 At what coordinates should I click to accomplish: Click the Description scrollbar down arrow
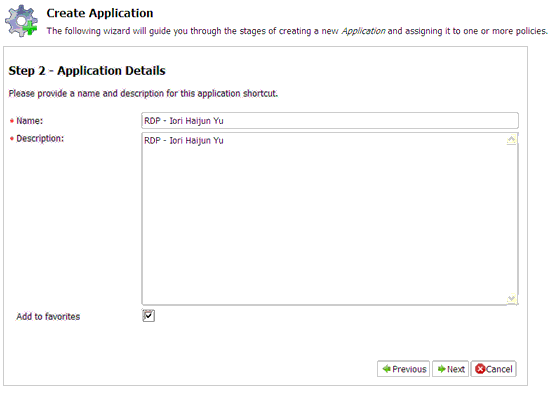(x=511, y=299)
